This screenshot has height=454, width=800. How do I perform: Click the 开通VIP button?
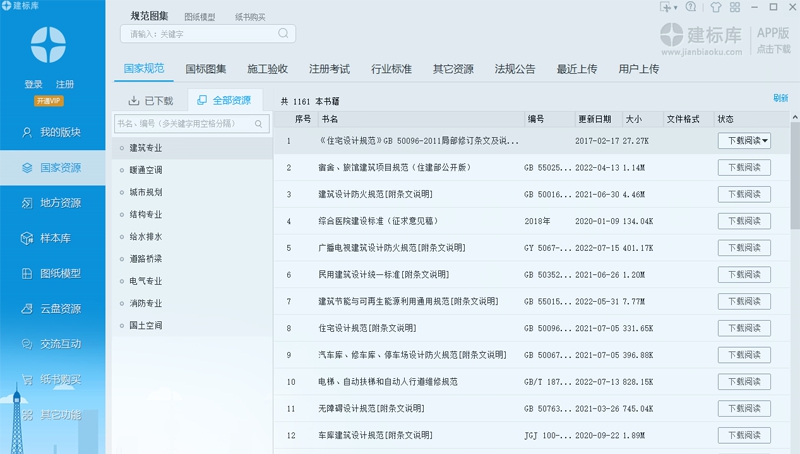click(x=48, y=101)
